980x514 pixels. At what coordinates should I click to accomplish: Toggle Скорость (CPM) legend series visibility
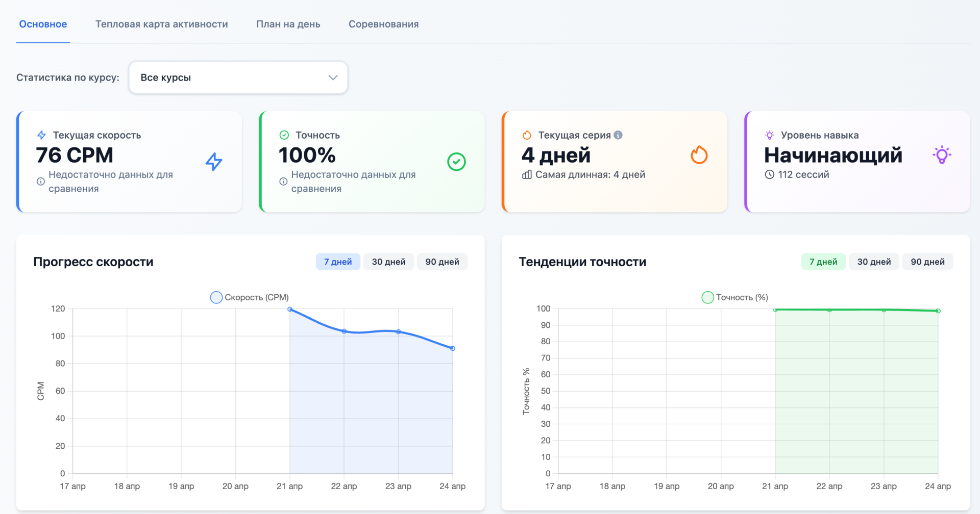[250, 297]
